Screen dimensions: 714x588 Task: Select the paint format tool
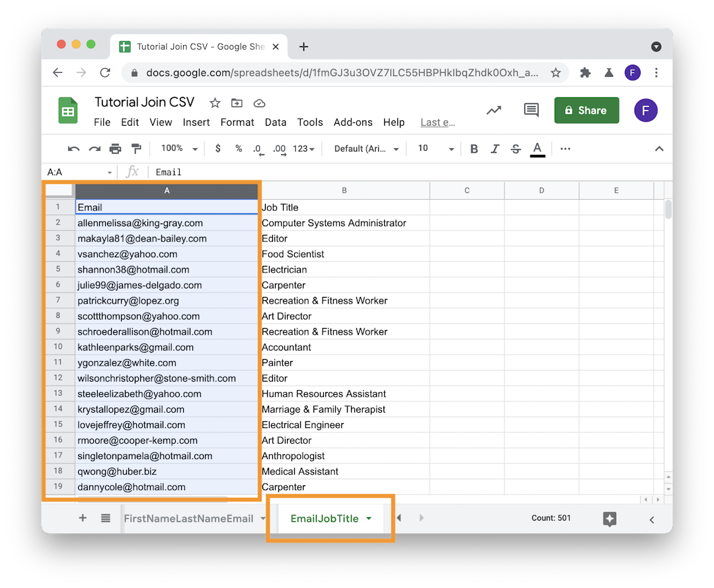click(136, 148)
